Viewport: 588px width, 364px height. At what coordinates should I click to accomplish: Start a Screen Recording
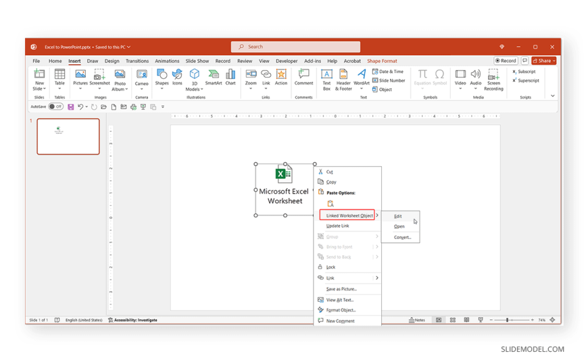(x=493, y=80)
